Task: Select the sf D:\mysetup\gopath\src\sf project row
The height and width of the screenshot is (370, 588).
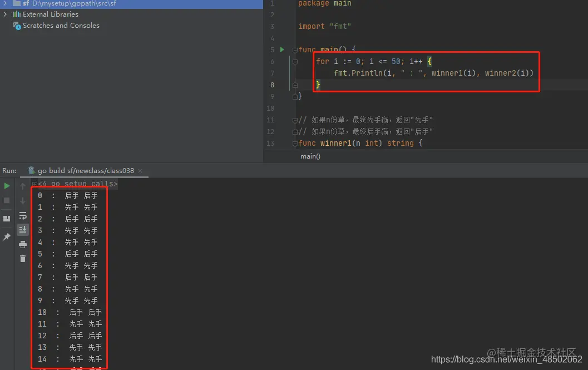Action: pos(131,3)
